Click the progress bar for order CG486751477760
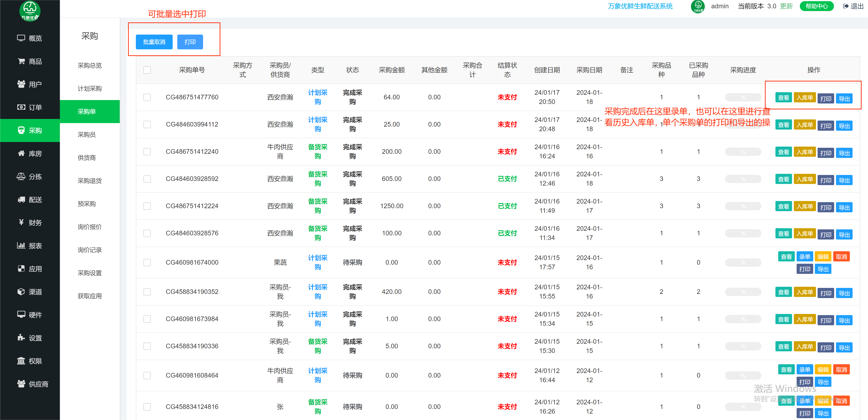This screenshot has width=868, height=420. tap(743, 97)
